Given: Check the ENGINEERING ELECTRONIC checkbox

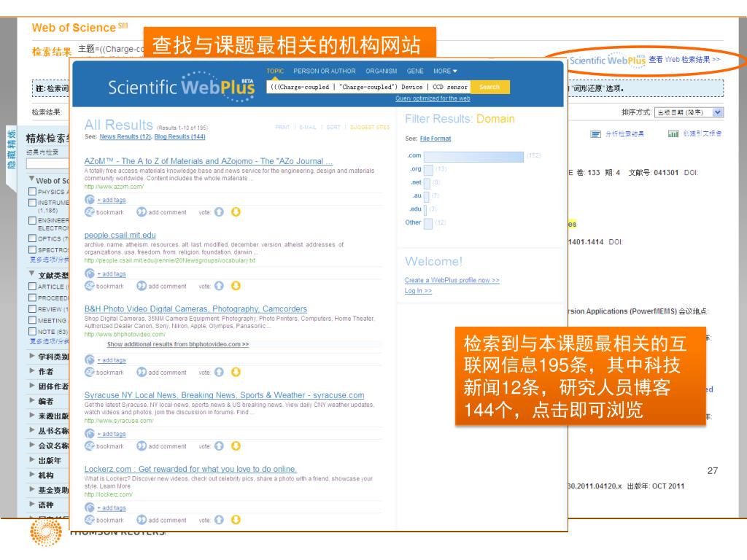Looking at the screenshot, I should point(32,220).
